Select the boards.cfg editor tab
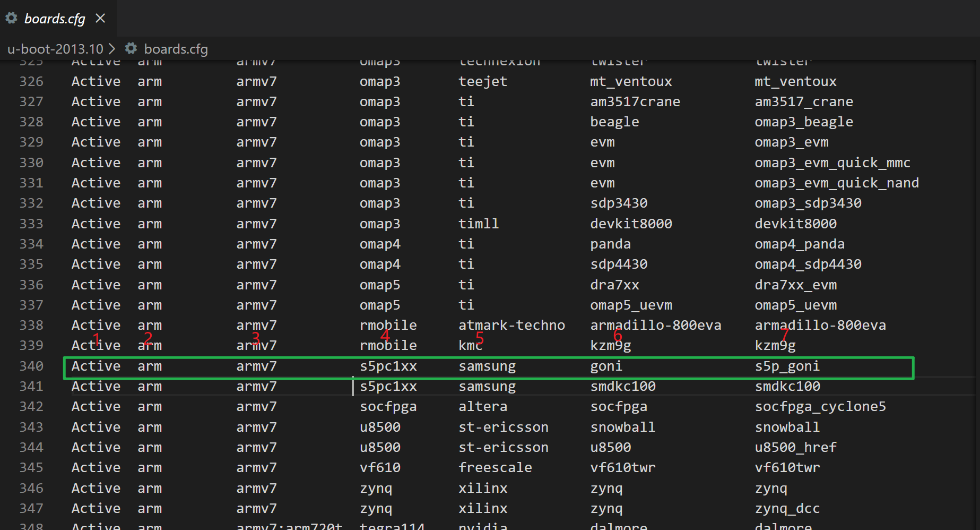 (57, 19)
